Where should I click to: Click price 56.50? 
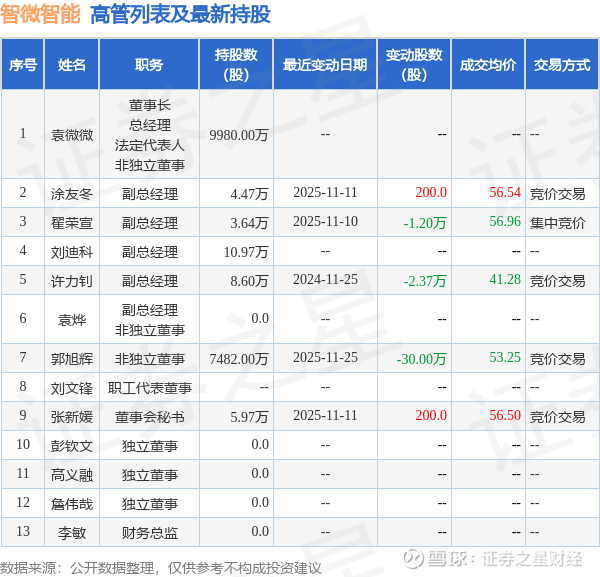click(x=505, y=415)
